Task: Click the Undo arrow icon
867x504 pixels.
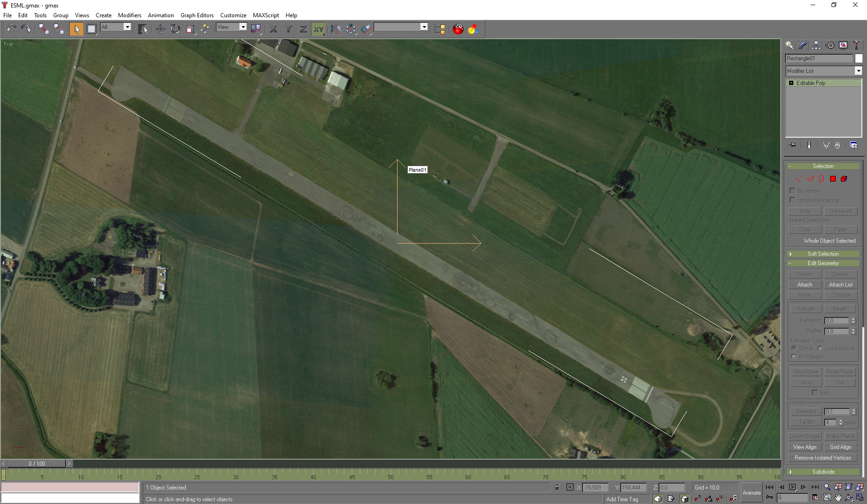Action: click(11, 29)
